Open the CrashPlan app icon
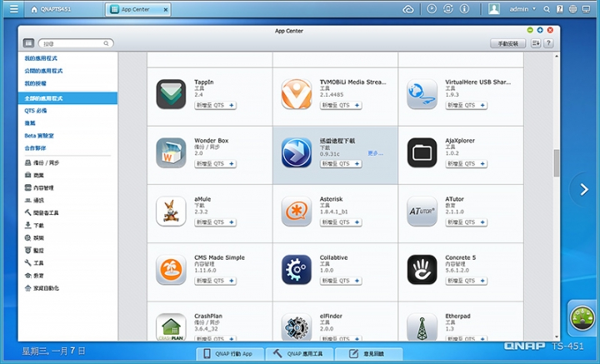This screenshot has width=600, height=364. (171, 327)
